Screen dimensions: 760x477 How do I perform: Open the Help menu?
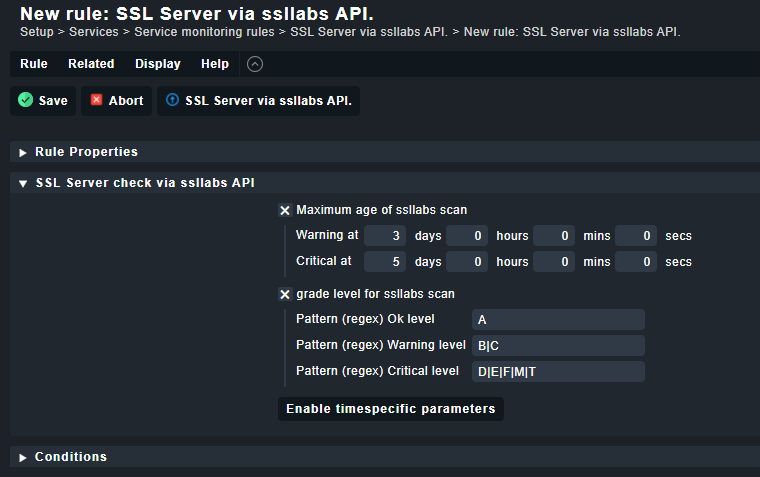click(215, 64)
